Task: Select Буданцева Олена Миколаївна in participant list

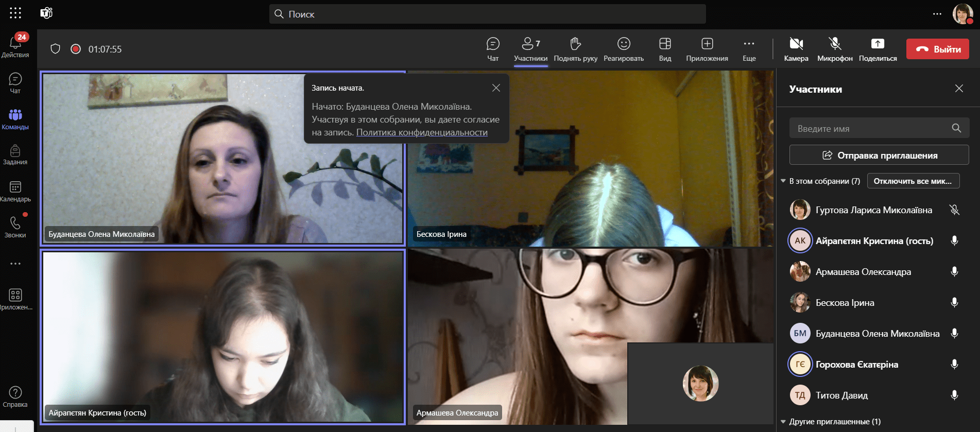Action: coord(878,334)
